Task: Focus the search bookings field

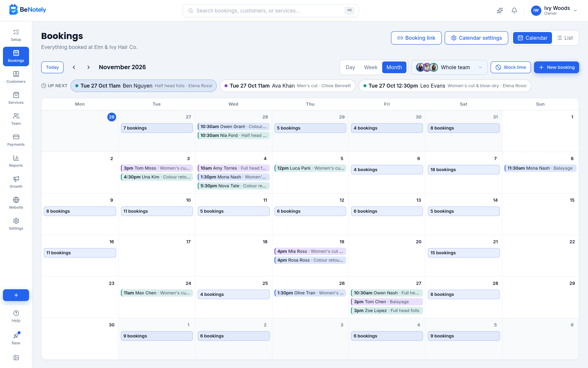Action: (271, 10)
